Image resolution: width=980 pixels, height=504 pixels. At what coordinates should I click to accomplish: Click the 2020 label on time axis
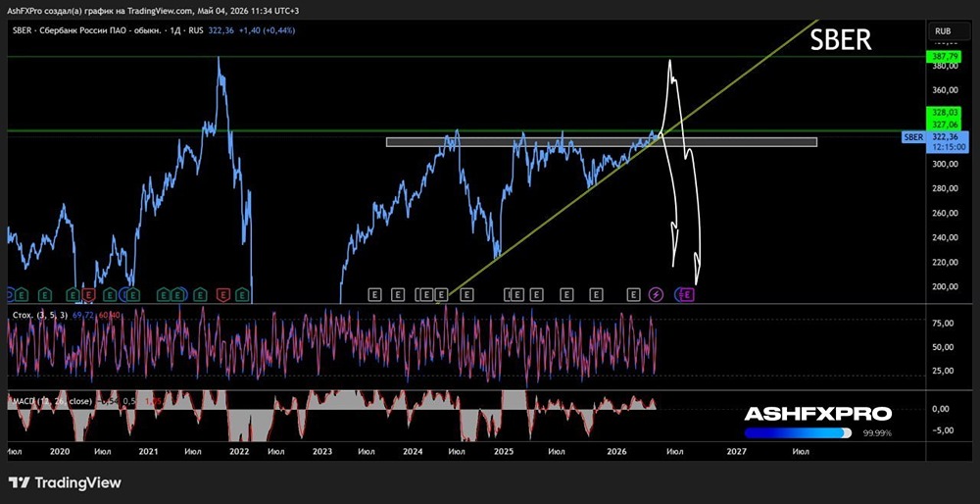(60, 451)
